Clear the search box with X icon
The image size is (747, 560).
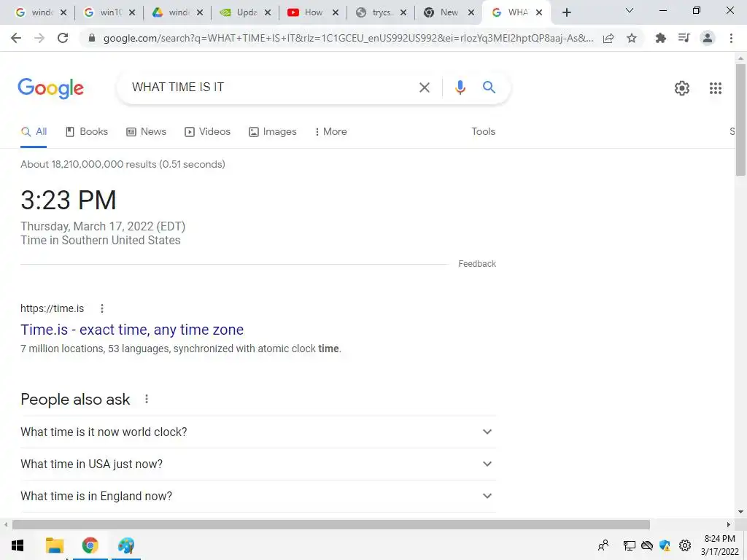(424, 87)
